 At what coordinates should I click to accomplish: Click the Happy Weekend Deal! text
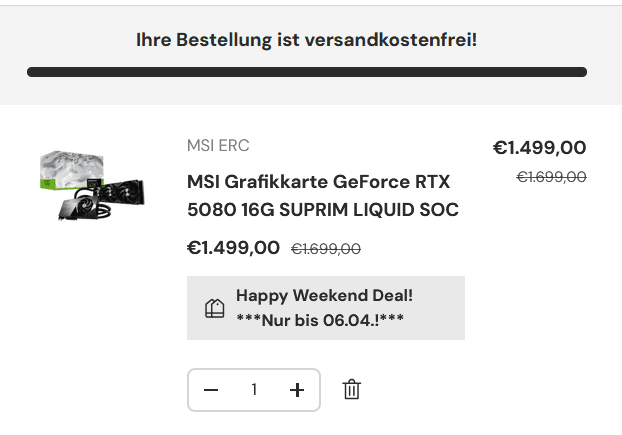tap(324, 296)
